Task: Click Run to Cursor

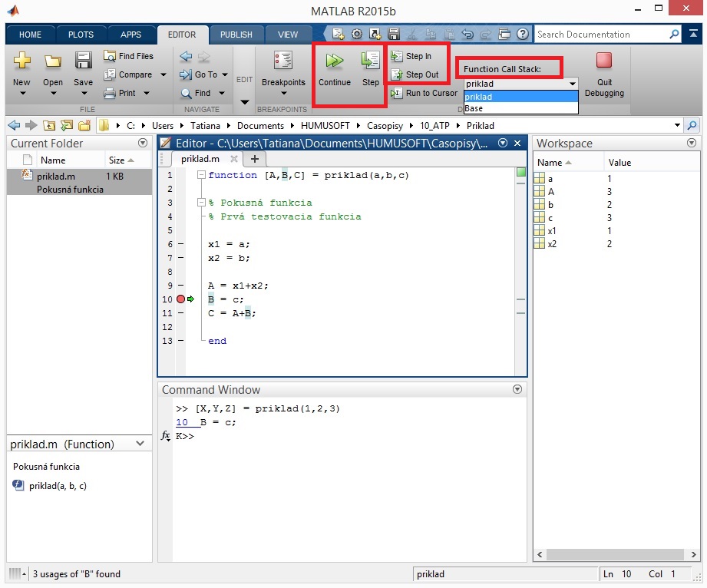Action: click(x=425, y=93)
